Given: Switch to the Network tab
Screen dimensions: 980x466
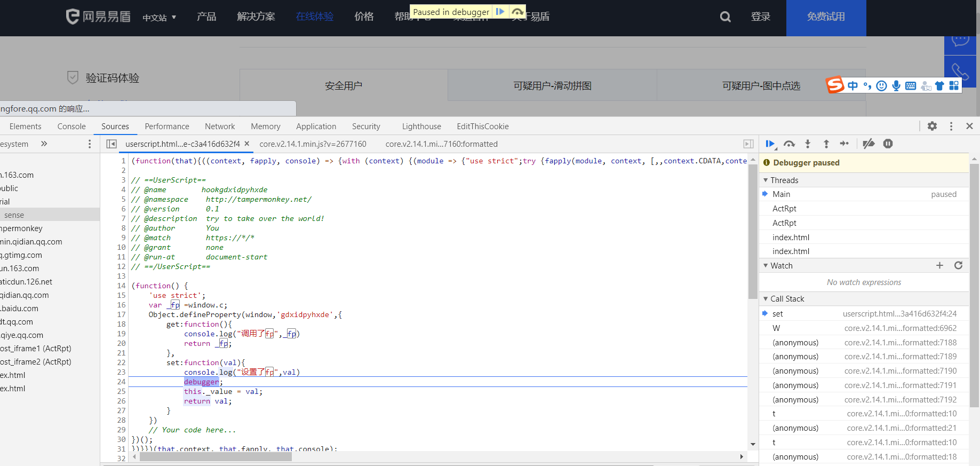Looking at the screenshot, I should pyautogui.click(x=220, y=127).
